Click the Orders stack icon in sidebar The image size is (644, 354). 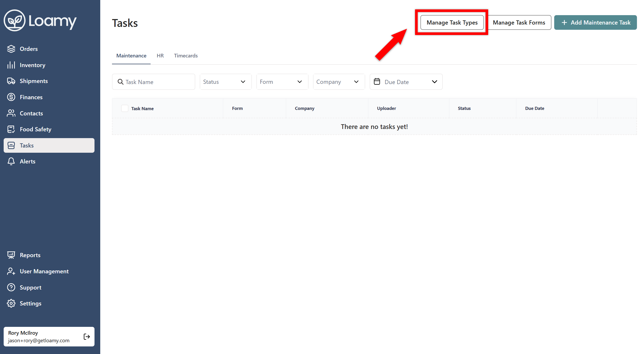11,49
